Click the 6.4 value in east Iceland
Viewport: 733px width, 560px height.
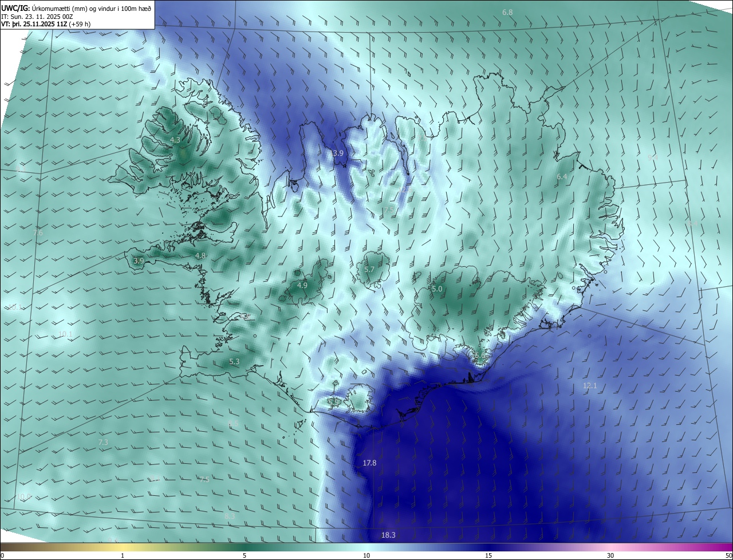coord(562,177)
